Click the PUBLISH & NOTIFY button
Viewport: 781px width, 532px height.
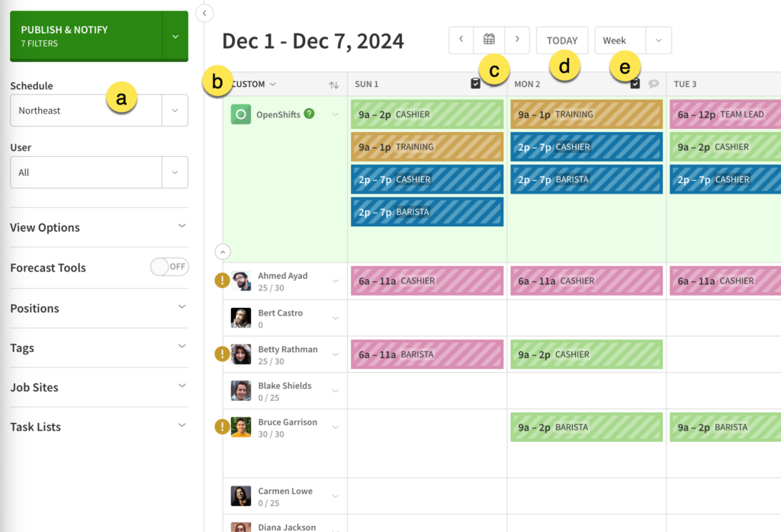[84, 34]
